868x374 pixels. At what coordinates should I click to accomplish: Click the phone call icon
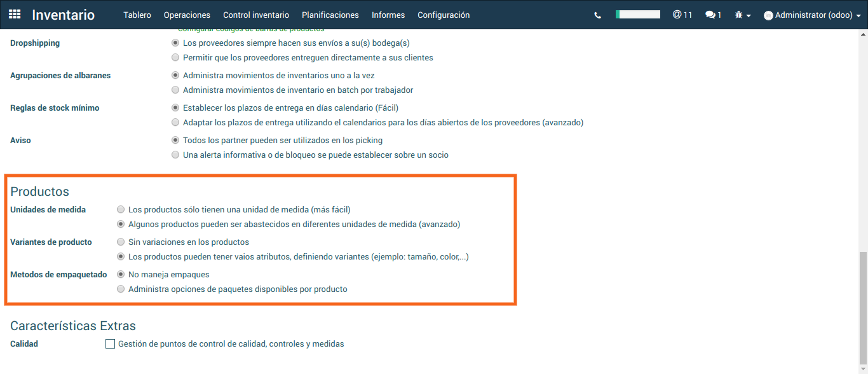[x=597, y=15]
